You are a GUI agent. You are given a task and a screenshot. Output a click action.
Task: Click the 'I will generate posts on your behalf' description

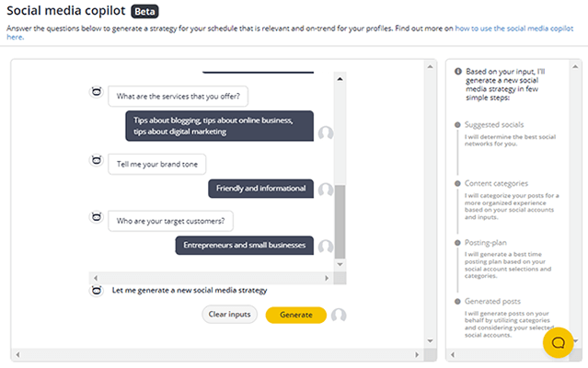pyautogui.click(x=509, y=324)
